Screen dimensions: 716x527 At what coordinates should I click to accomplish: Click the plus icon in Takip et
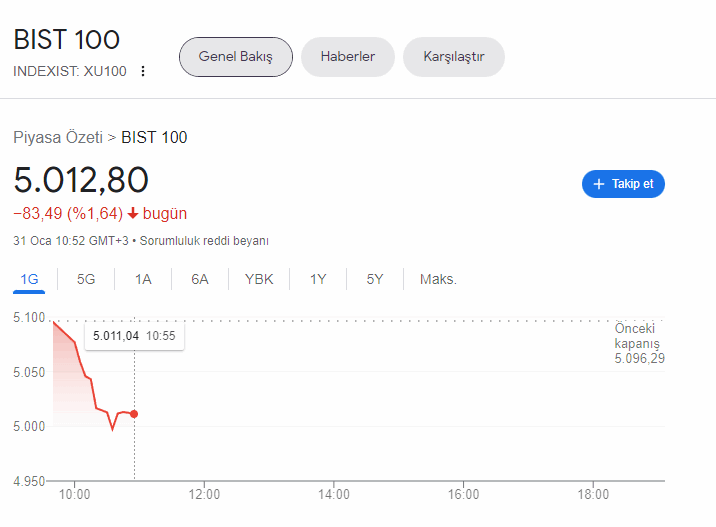point(599,184)
